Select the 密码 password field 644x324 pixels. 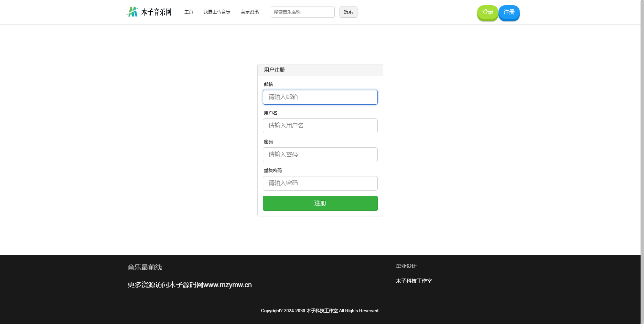click(320, 155)
